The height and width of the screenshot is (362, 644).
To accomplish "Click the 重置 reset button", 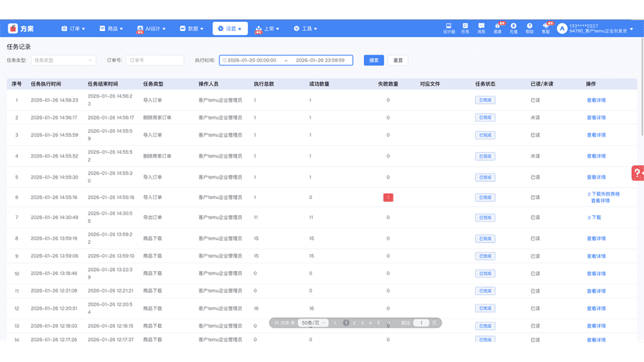I will tap(398, 61).
